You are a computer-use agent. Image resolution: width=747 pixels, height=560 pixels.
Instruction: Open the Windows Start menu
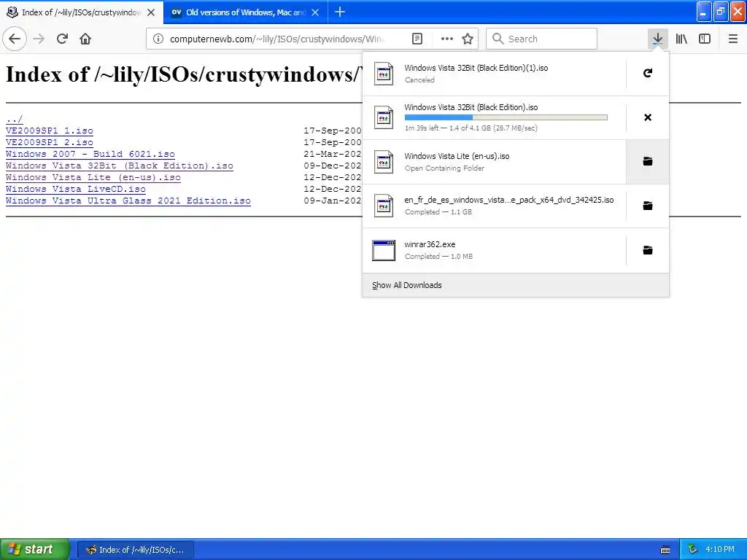point(35,549)
